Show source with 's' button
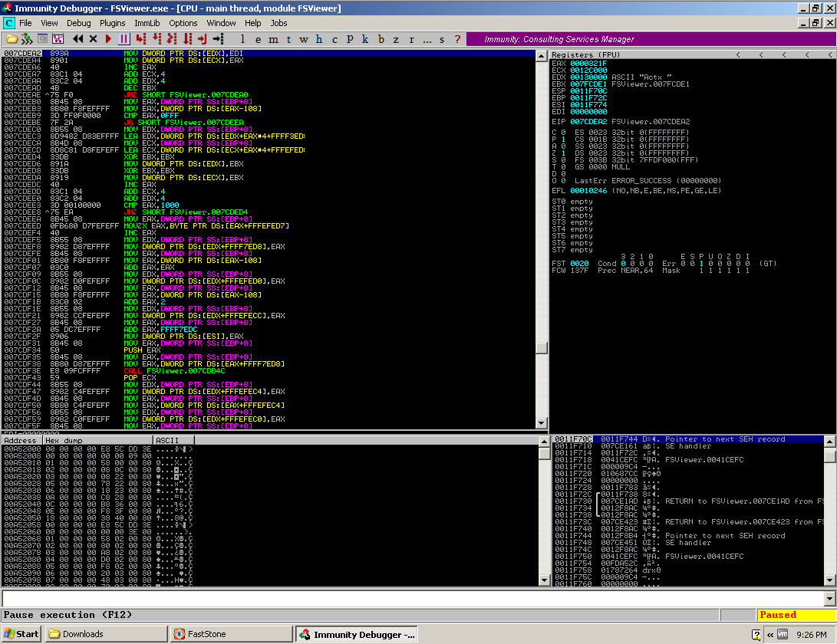837x644 pixels. coord(442,39)
